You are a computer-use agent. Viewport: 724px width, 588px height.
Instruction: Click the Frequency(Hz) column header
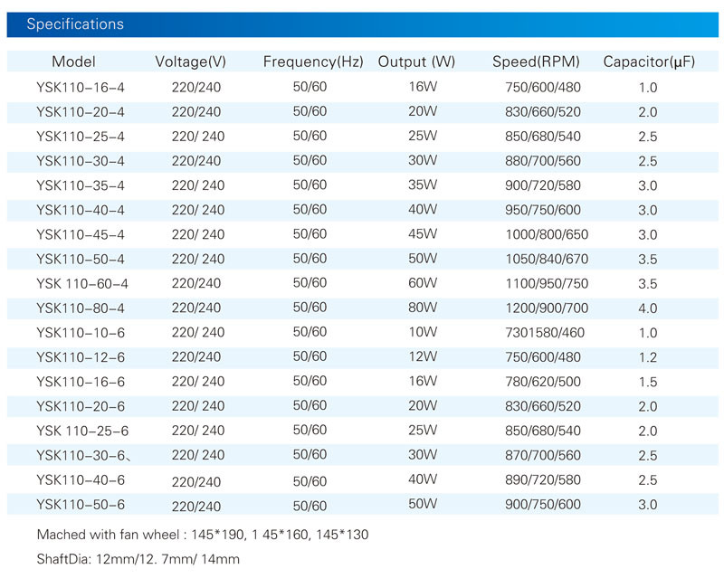[x=313, y=62]
